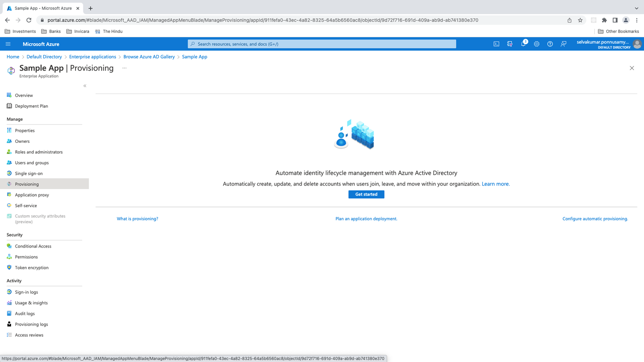Image resolution: width=644 pixels, height=362 pixels.
Task: Select Users and groups menu item
Action: coord(32,163)
